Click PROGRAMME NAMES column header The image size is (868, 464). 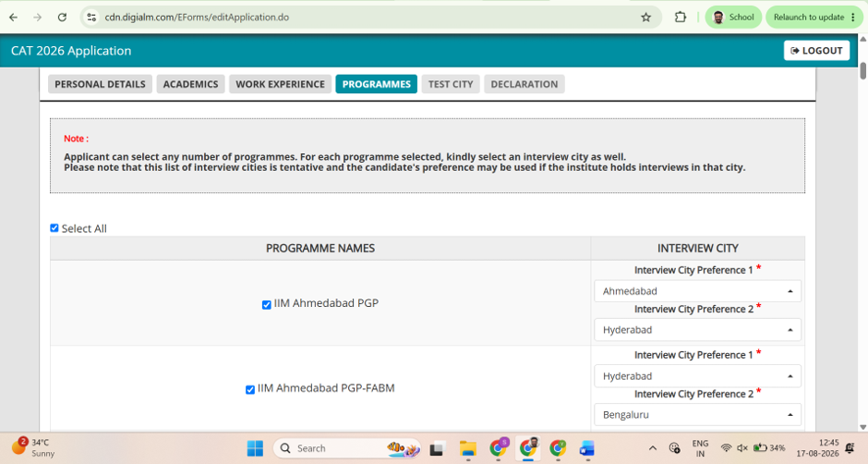[x=320, y=249]
